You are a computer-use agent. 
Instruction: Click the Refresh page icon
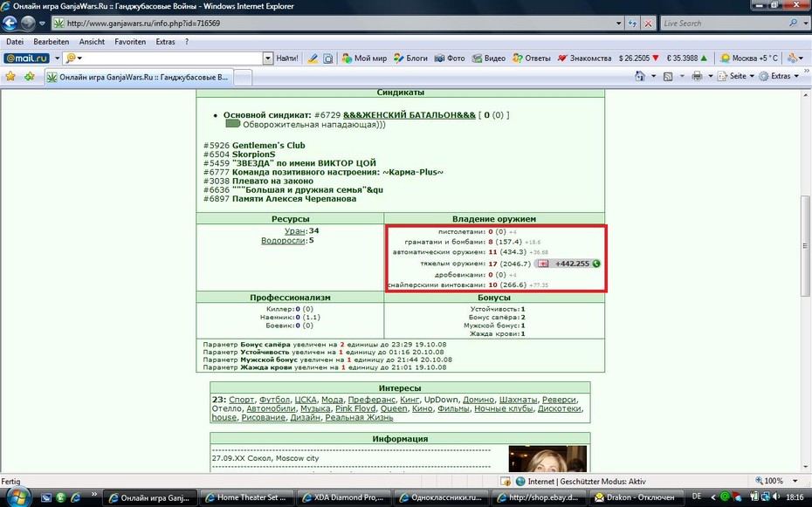(x=632, y=24)
